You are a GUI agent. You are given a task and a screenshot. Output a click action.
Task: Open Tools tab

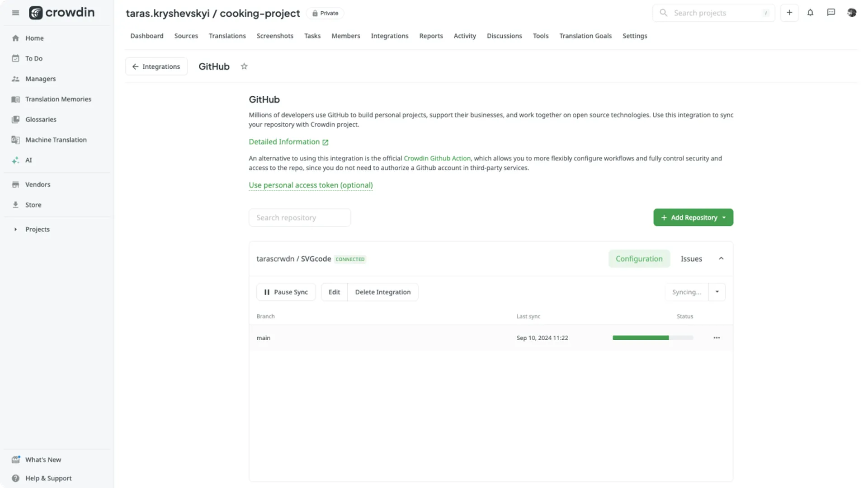click(x=541, y=36)
